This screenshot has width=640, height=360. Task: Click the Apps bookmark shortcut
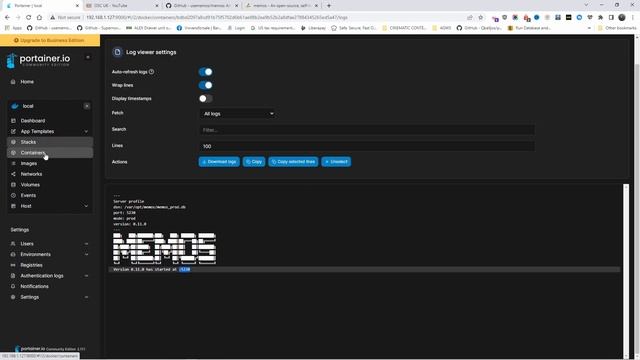coord(13,28)
